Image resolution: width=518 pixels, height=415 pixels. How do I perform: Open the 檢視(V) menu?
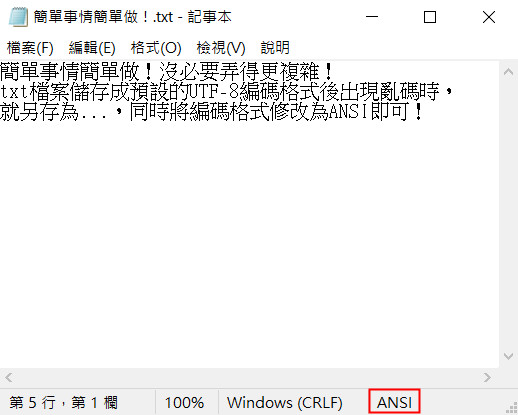pyautogui.click(x=221, y=48)
